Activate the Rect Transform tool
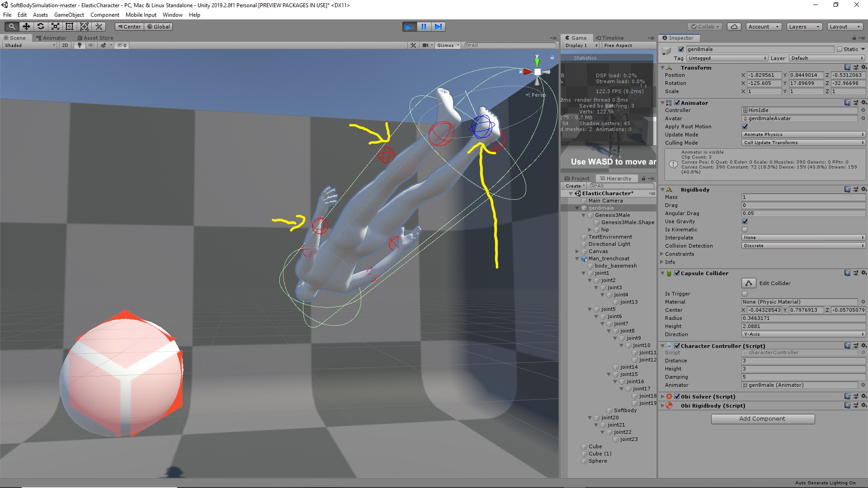Screen dimensions: 868x488 69,26
